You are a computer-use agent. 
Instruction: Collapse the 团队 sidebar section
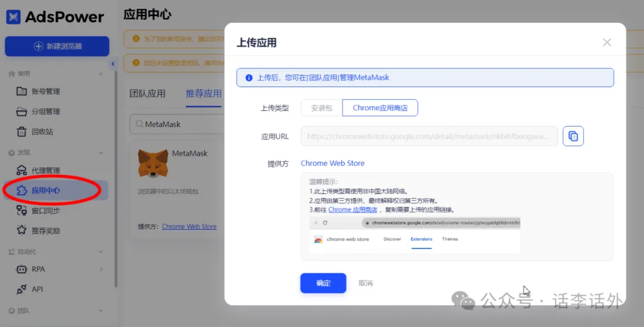(101, 311)
